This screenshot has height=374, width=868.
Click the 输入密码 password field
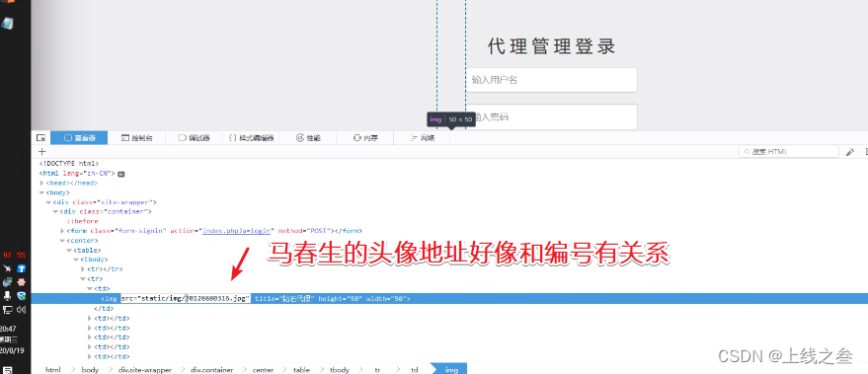coord(551,116)
